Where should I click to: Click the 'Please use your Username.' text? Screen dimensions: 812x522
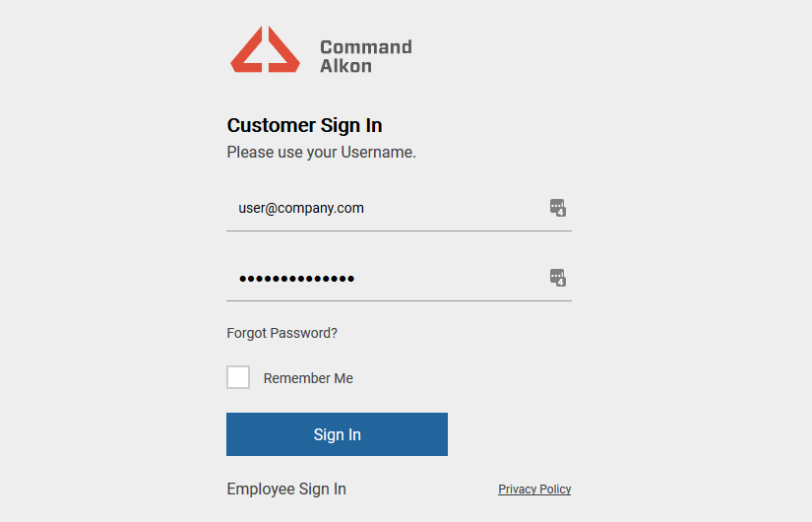(322, 153)
